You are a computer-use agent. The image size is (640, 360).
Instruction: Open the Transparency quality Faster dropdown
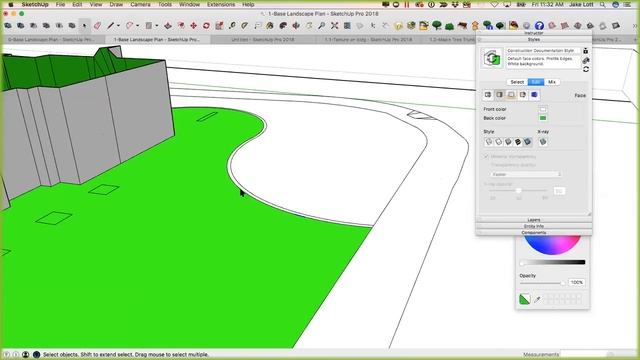pyautogui.click(x=526, y=174)
